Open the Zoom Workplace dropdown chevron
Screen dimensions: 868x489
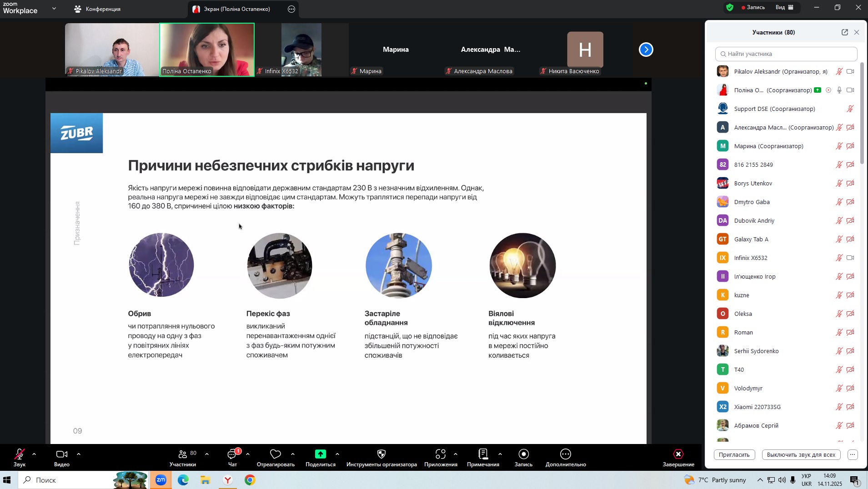pos(54,8)
